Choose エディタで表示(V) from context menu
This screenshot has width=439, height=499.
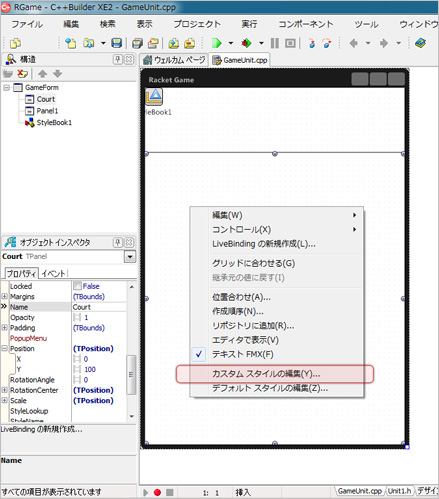point(245,340)
